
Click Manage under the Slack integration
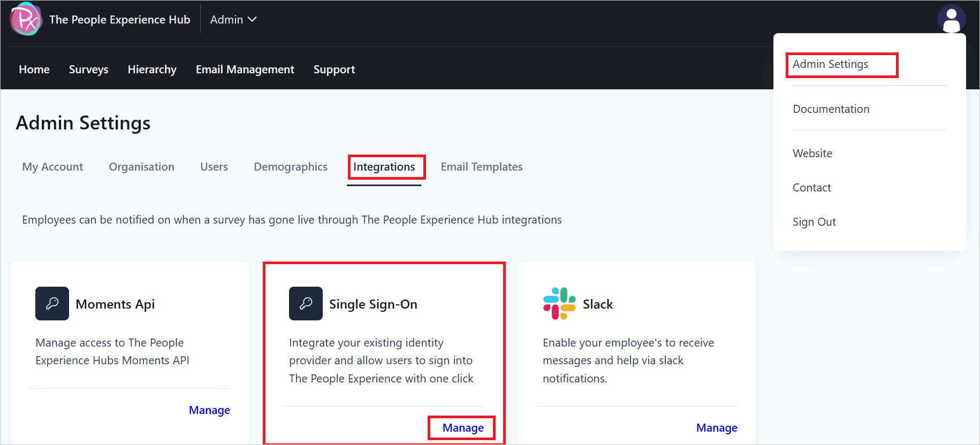[717, 427]
